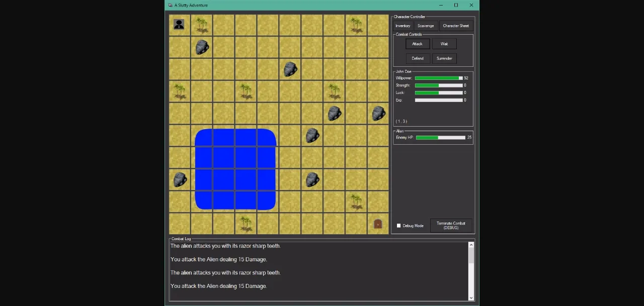Surrender the current combat
The image size is (644, 306).
444,58
